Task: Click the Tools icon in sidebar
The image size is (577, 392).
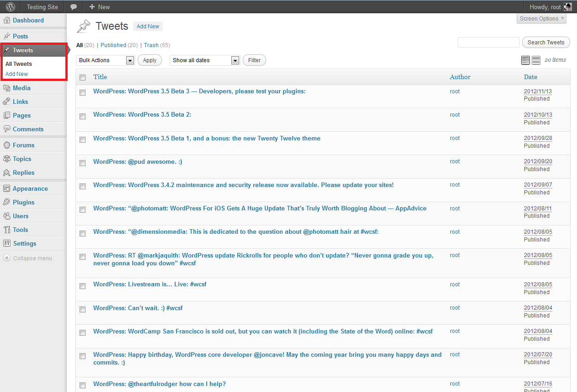Action: click(7, 230)
